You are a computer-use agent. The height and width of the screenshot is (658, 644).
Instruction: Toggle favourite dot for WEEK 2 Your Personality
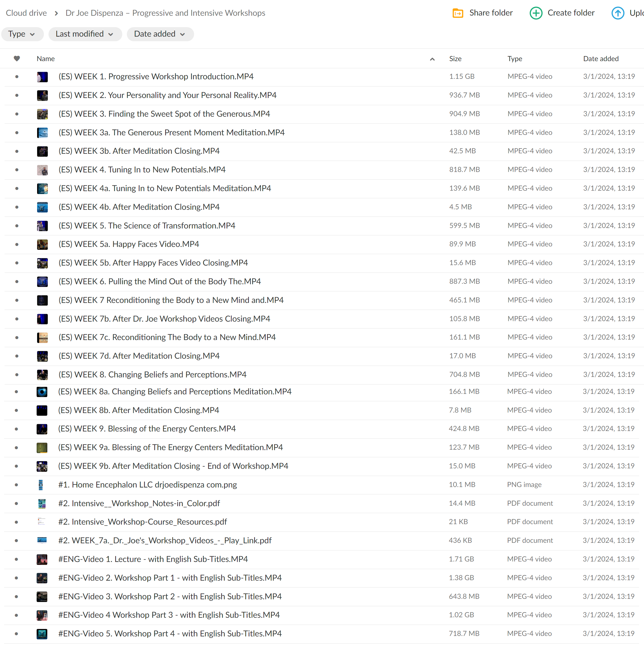pyautogui.click(x=16, y=95)
